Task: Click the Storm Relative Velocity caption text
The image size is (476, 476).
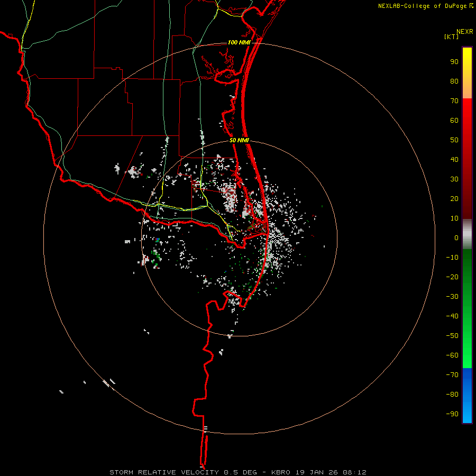Action: pos(237,472)
